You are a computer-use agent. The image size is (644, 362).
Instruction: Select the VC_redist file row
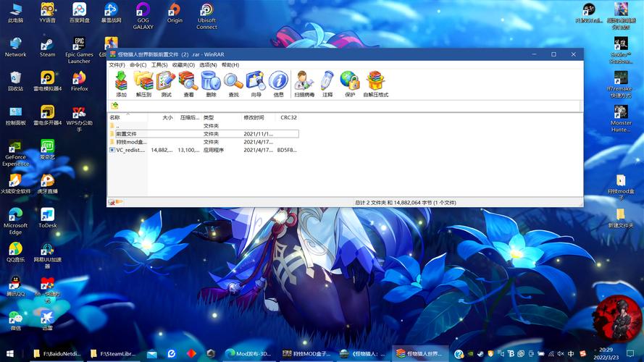pos(204,150)
